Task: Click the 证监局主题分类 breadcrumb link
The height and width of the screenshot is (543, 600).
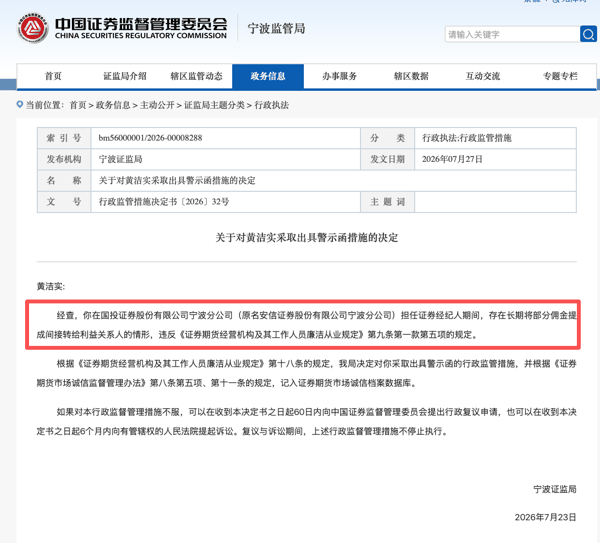Action: pos(214,105)
